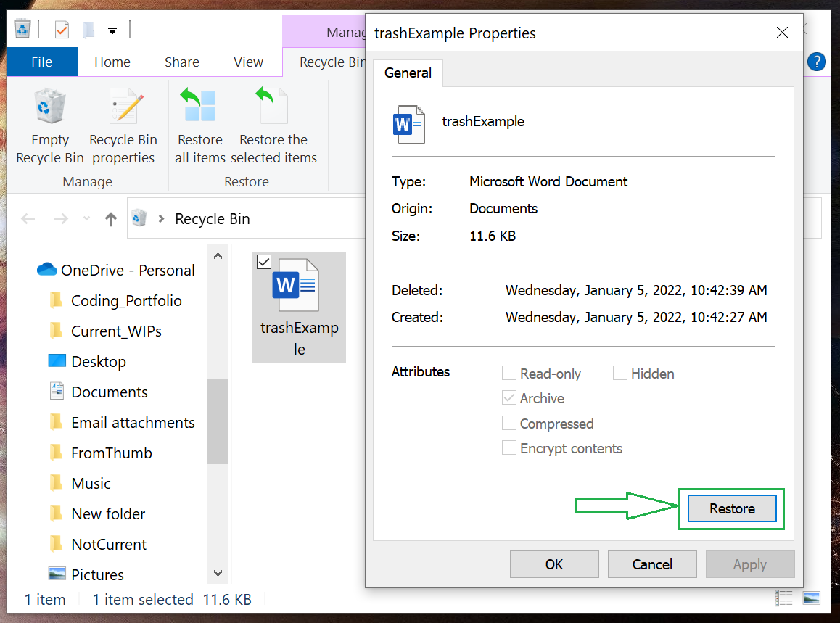Open Customize Quick Access Toolbar dropdown

112,31
